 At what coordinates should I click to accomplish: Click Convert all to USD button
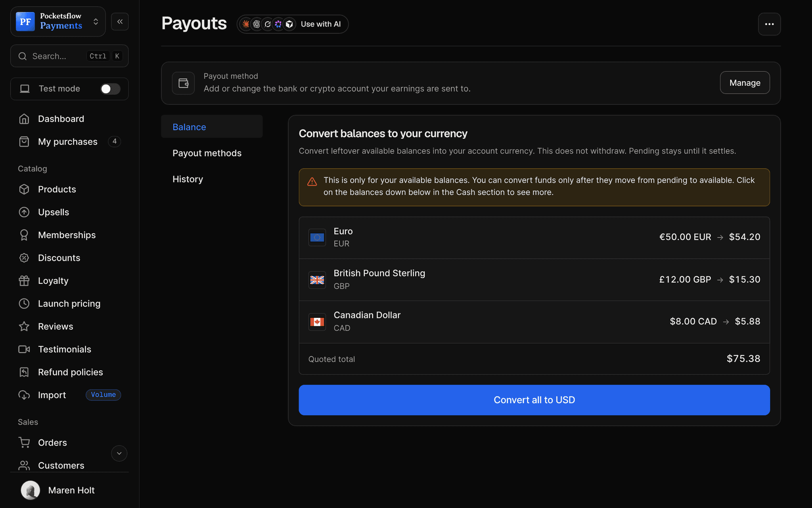click(x=534, y=400)
